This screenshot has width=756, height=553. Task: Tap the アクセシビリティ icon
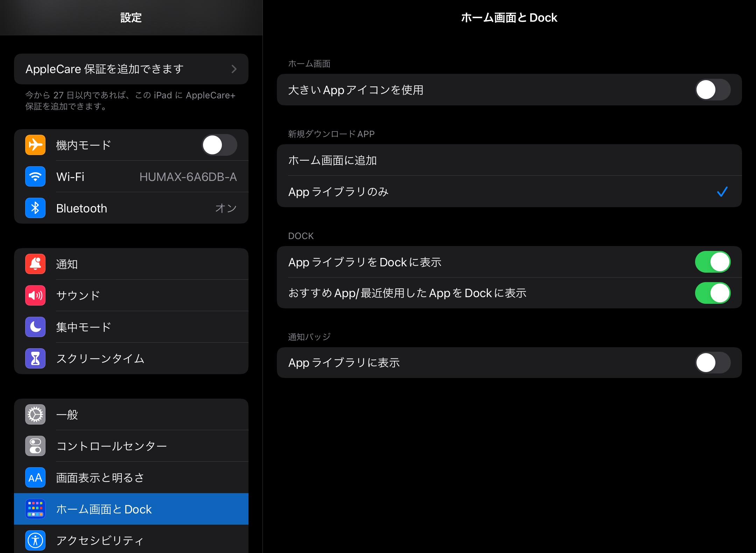tap(35, 540)
